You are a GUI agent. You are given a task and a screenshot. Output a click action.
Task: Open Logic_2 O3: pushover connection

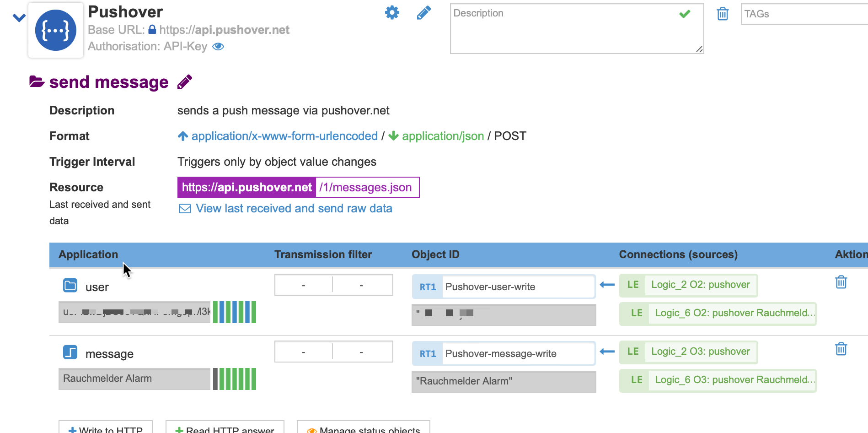pos(688,352)
